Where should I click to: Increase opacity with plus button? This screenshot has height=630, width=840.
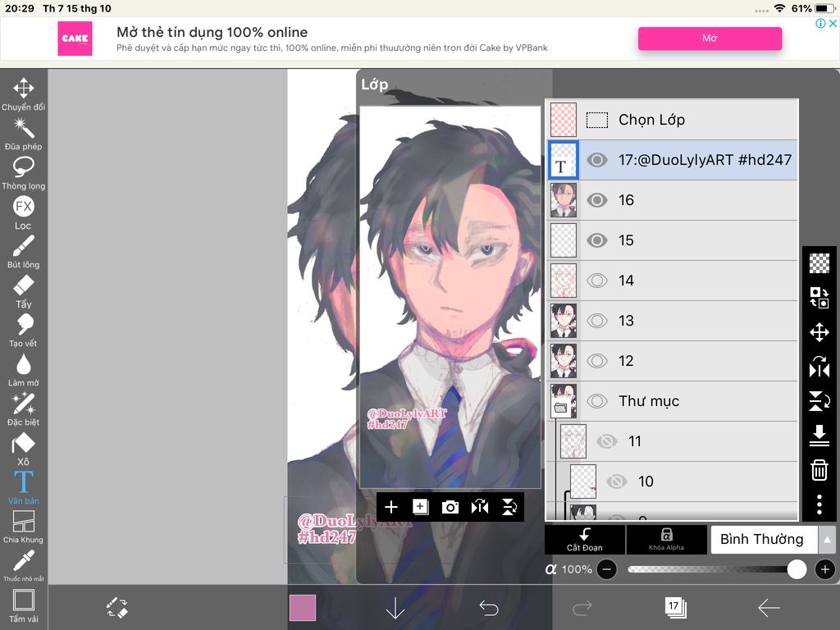point(825,569)
